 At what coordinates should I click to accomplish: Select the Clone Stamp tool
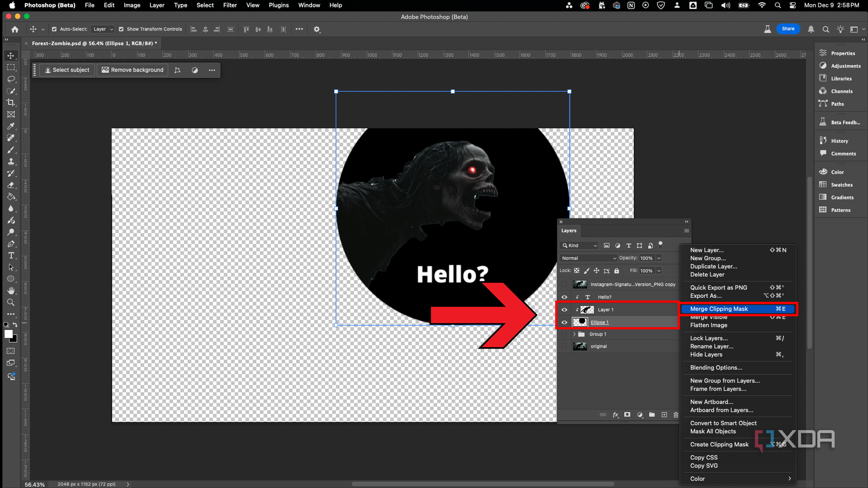[11, 161]
